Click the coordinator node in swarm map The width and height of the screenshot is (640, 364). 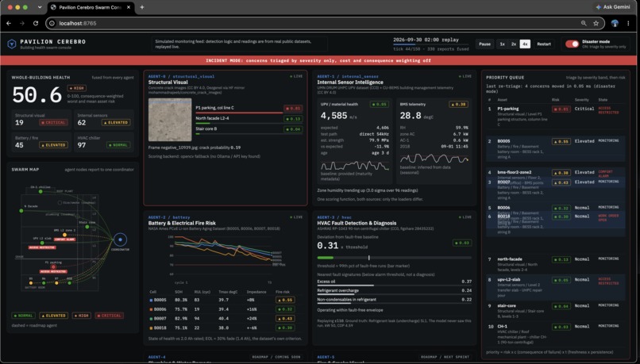120,239
